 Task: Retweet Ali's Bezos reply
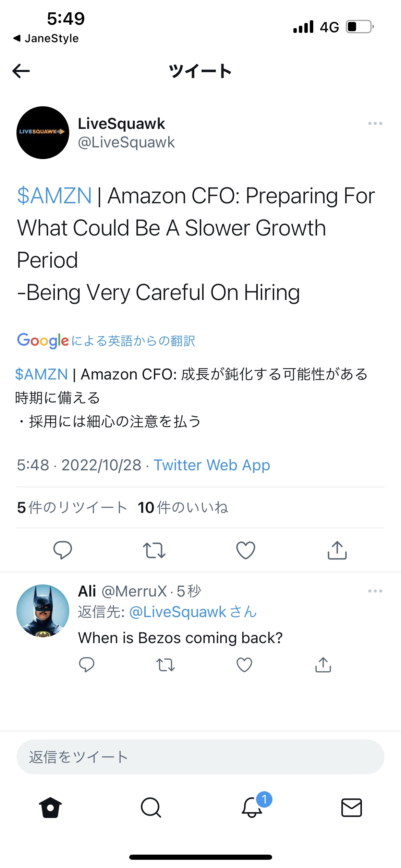pyautogui.click(x=166, y=665)
